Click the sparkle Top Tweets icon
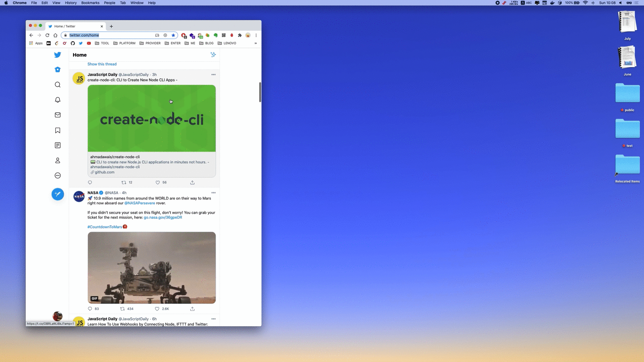The height and width of the screenshot is (362, 644). 213,55
